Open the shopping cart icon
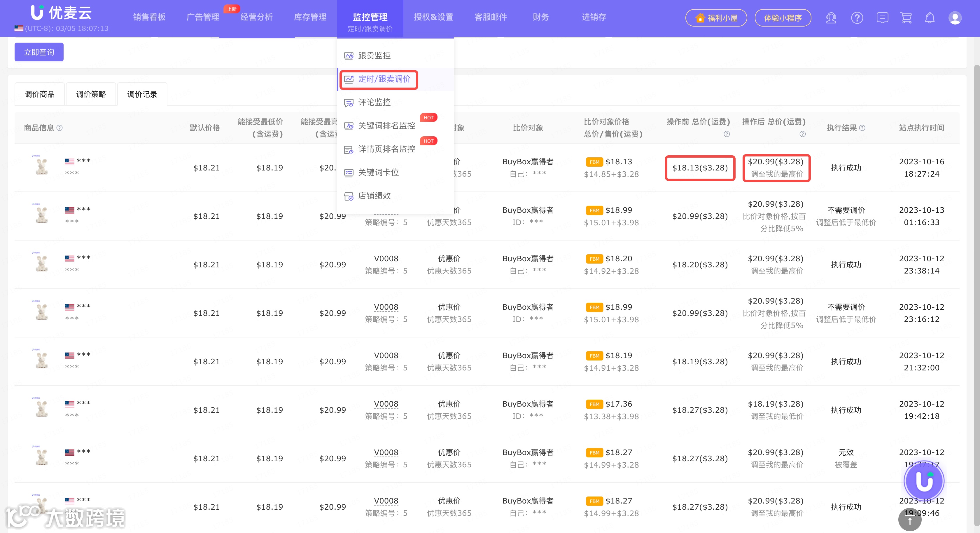Screen dimensions: 980x533 [x=906, y=18]
